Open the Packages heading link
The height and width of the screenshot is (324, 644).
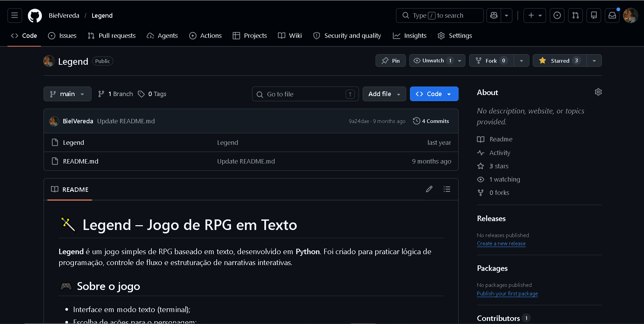[492, 268]
